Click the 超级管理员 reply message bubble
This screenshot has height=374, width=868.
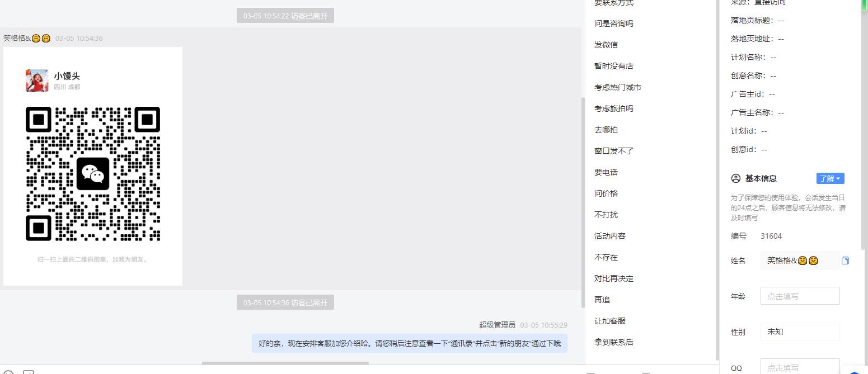410,343
